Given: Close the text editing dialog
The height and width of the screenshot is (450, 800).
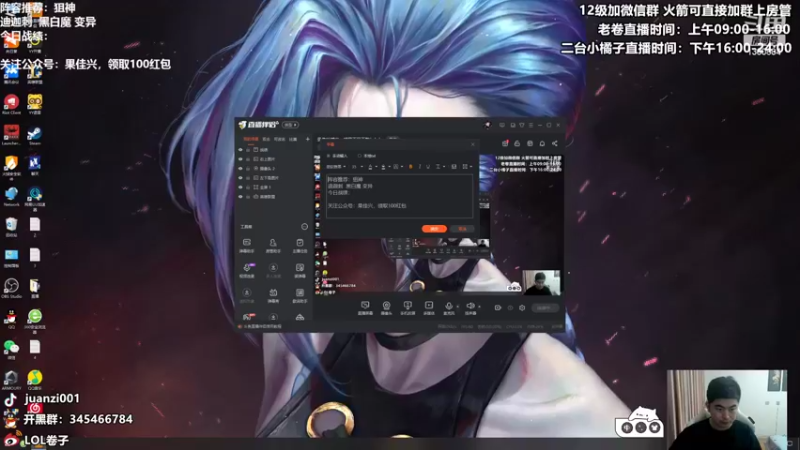Looking at the screenshot, I should click(x=473, y=144).
